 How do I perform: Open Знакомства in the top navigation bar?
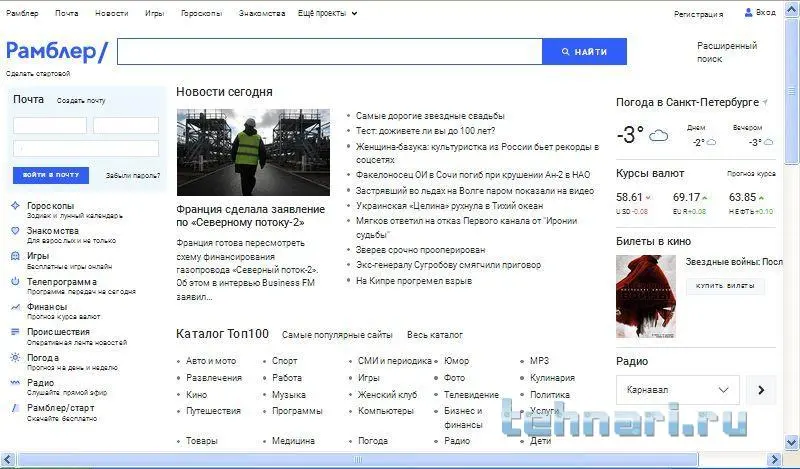pos(262,13)
